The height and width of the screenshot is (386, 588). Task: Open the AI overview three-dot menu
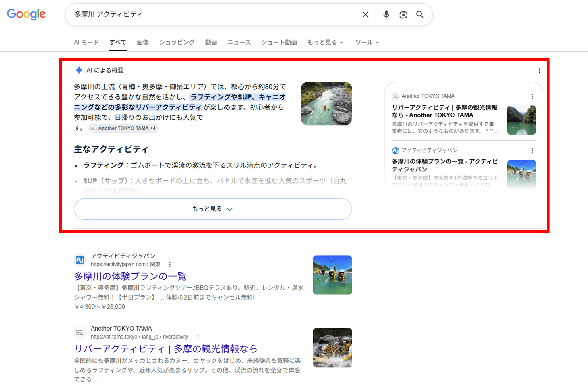pos(539,71)
